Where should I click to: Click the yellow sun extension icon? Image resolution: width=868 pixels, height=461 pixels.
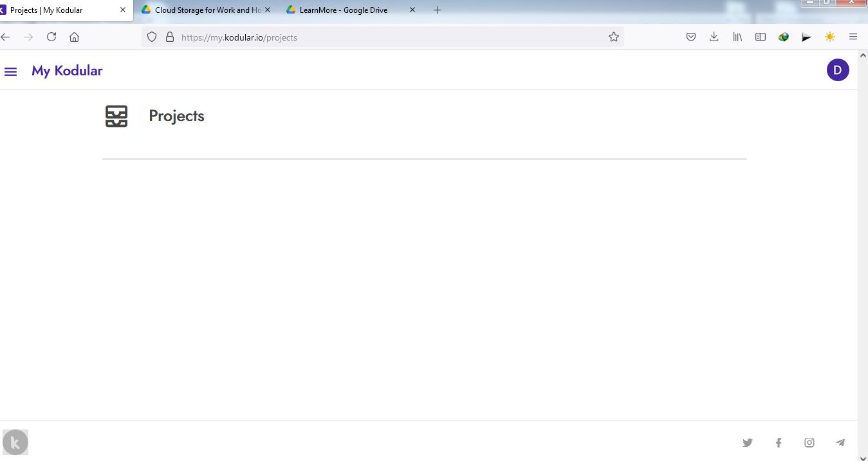click(x=830, y=37)
